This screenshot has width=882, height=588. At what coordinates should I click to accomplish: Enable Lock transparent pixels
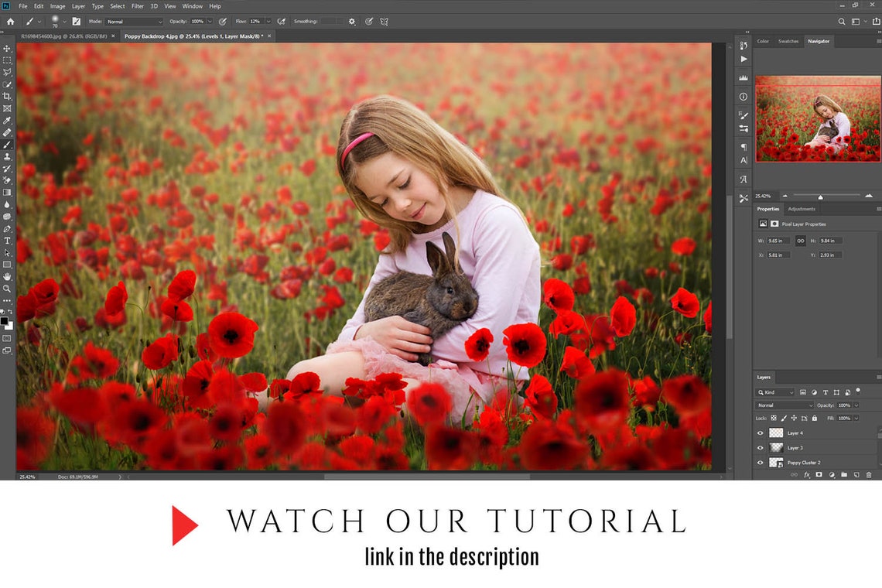coord(772,418)
